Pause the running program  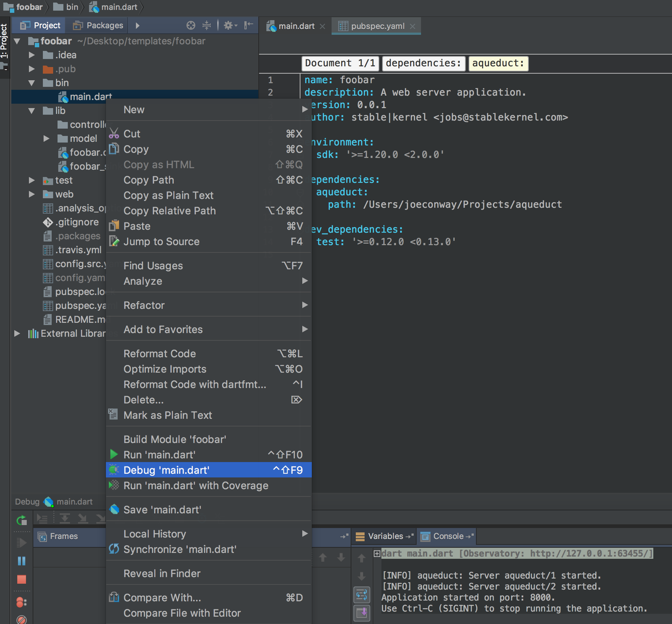click(x=22, y=561)
